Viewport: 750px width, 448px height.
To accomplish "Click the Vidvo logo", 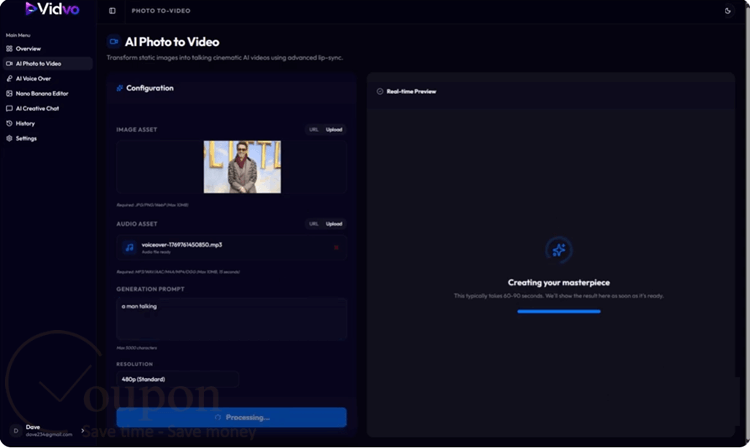I will click(52, 9).
